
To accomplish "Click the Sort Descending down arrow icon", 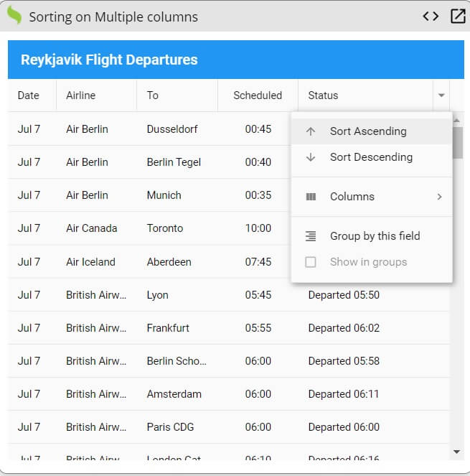I will (311, 157).
